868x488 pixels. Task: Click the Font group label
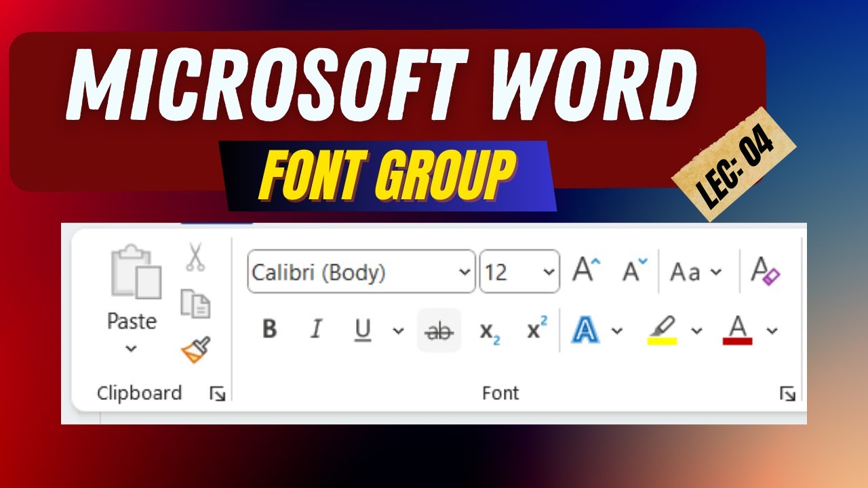(500, 393)
